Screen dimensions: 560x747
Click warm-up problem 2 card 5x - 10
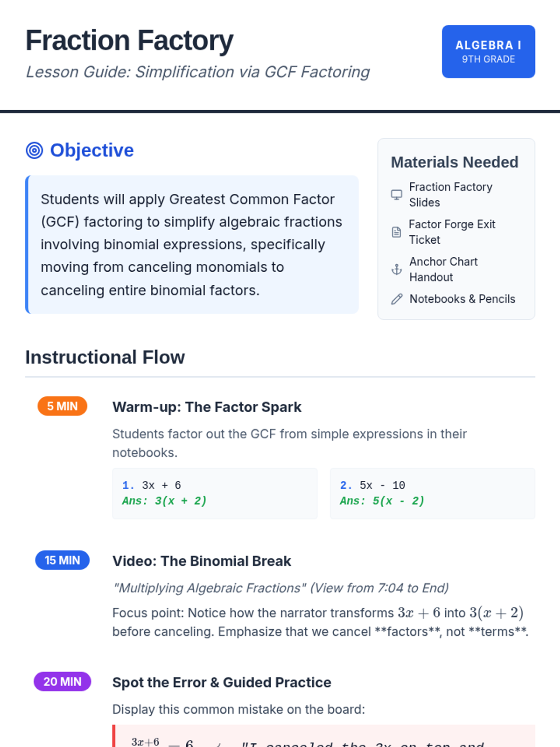coord(432,493)
